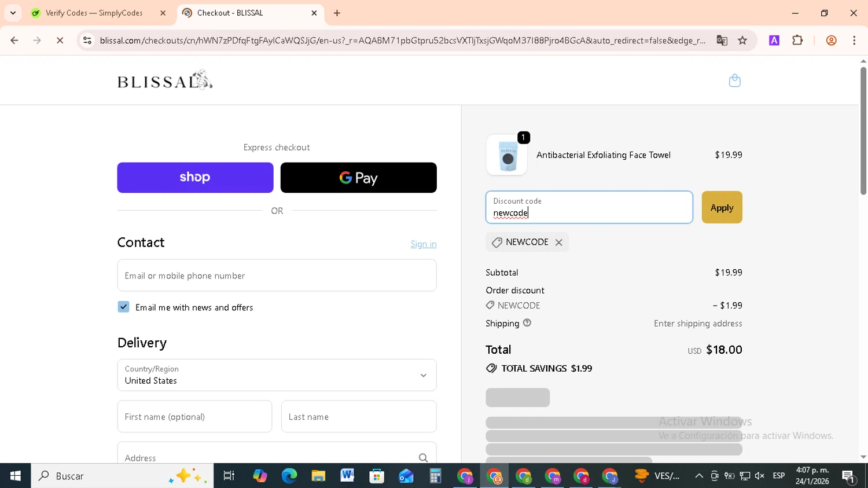Click the page vertical scrollbar
868x488 pixels.
coord(863,131)
